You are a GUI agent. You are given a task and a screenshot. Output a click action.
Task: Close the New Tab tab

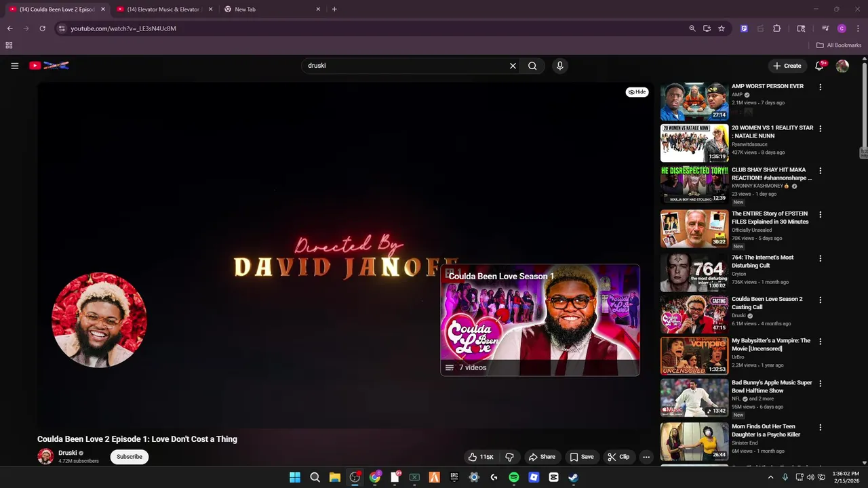pyautogui.click(x=318, y=9)
